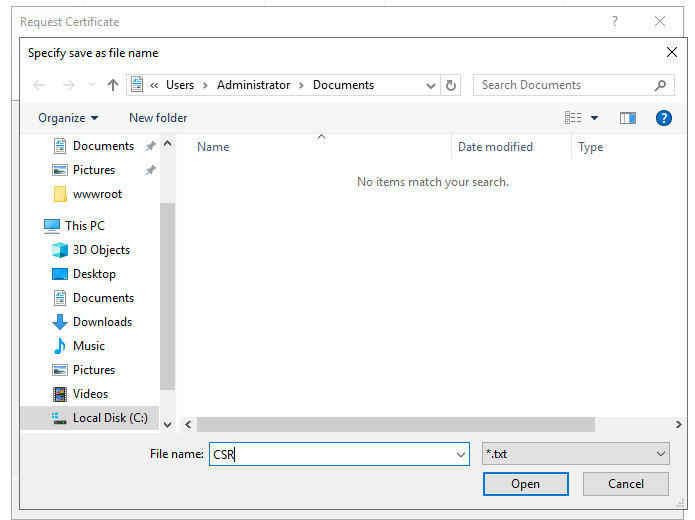Open the Help question mark icon
Viewport: 695px width, 520px height.
[663, 118]
